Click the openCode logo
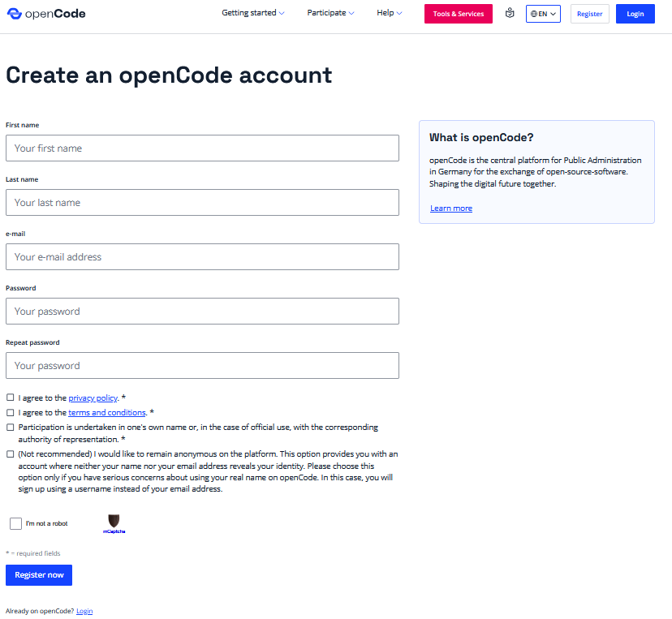Image resolution: width=672 pixels, height=619 pixels. coord(45,13)
